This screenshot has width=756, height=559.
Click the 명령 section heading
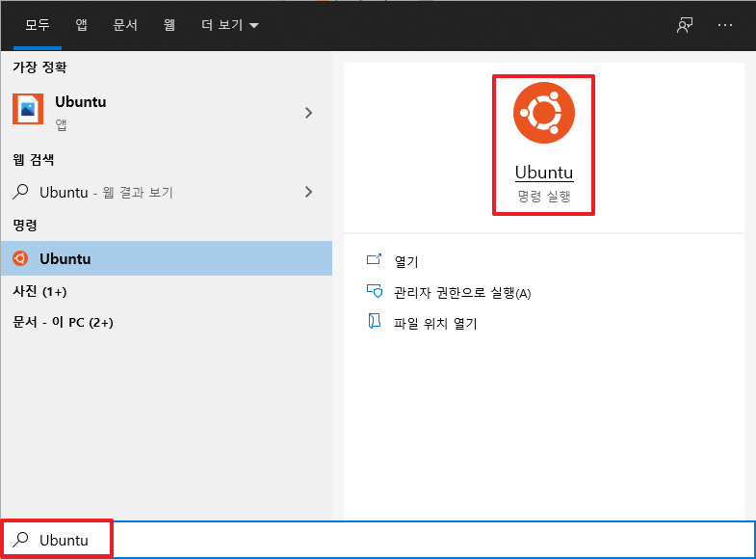coord(25,226)
